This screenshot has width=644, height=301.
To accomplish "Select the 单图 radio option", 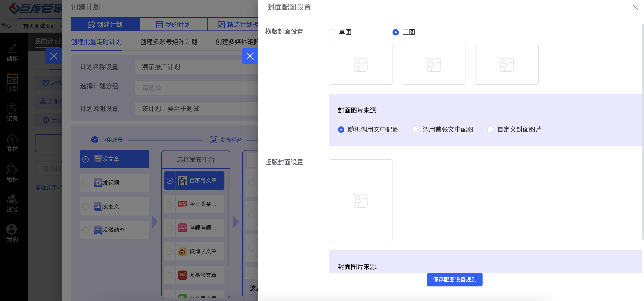I will coord(332,32).
